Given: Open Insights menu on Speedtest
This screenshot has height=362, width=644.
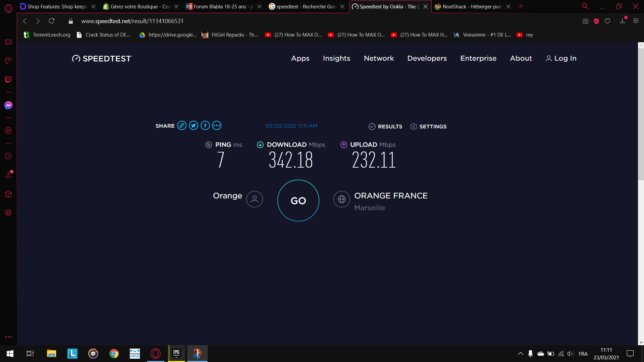Looking at the screenshot, I should click(x=336, y=58).
